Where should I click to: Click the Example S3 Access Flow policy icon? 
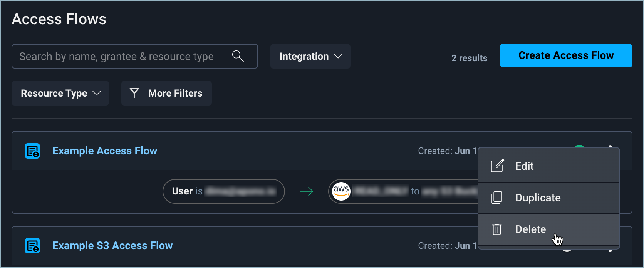pos(32,246)
